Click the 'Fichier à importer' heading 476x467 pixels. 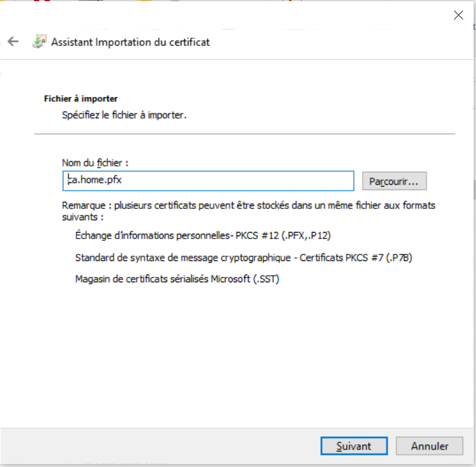(x=81, y=99)
